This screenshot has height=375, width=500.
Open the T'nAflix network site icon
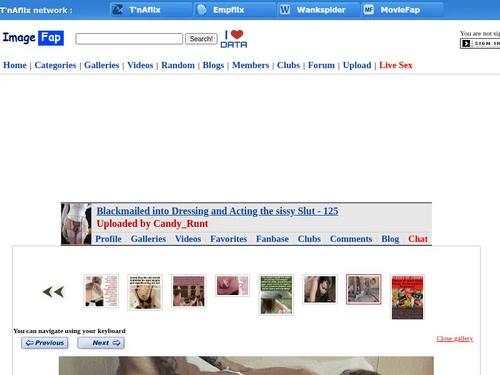(117, 10)
